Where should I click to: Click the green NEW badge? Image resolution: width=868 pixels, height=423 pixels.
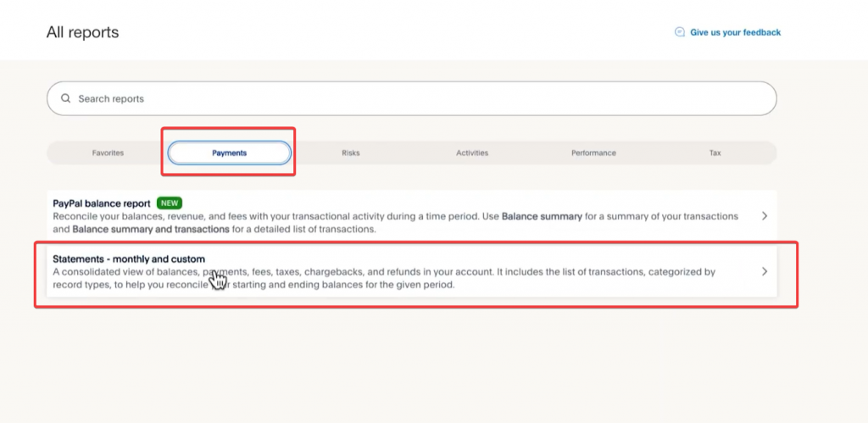[x=170, y=203]
